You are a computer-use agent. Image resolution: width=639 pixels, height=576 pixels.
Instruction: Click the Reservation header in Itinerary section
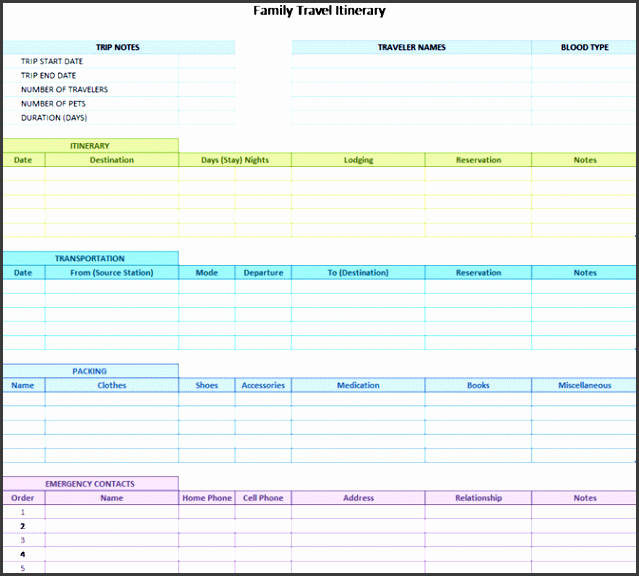point(478,160)
